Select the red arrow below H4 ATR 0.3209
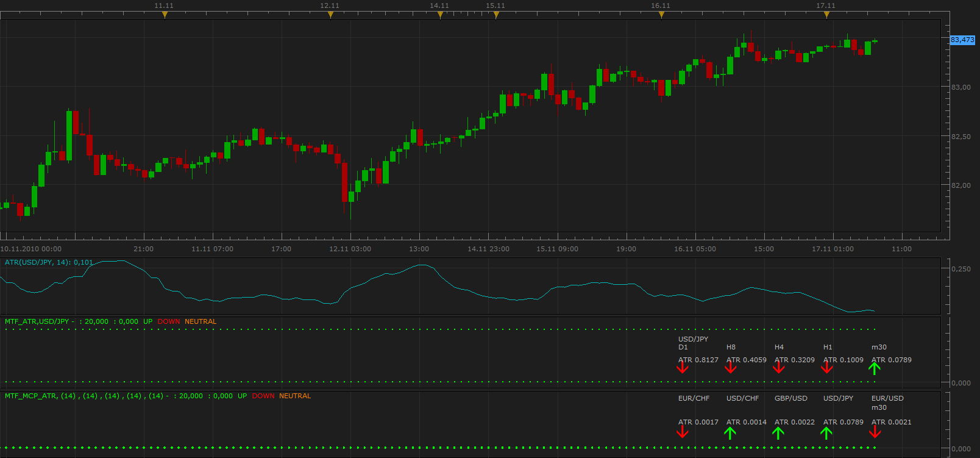Viewport: 980px width, 458px height. [x=779, y=367]
